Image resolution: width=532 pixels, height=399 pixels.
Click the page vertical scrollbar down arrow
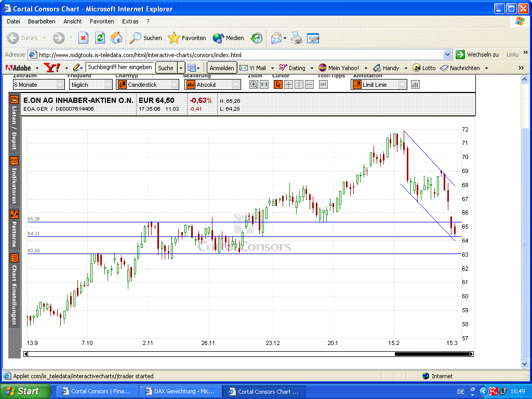click(525, 364)
